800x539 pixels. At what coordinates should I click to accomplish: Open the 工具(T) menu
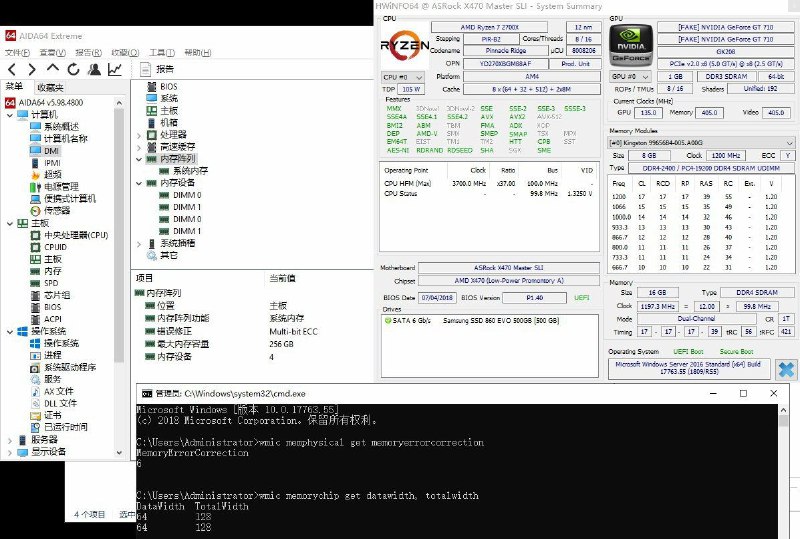[x=162, y=53]
